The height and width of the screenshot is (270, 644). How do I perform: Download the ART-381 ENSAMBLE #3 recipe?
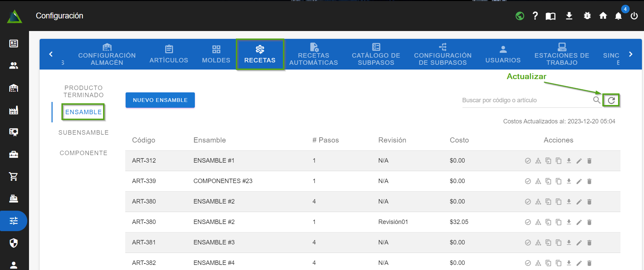point(569,242)
